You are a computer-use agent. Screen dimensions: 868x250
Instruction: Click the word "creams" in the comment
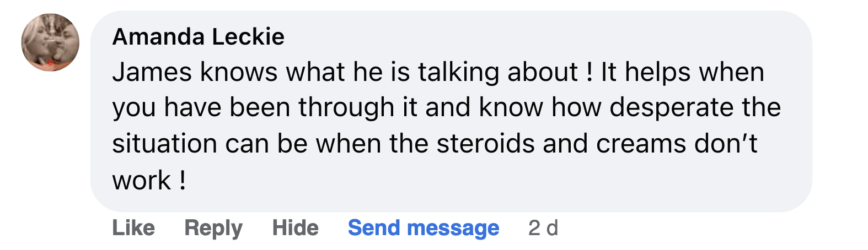pos(641,144)
